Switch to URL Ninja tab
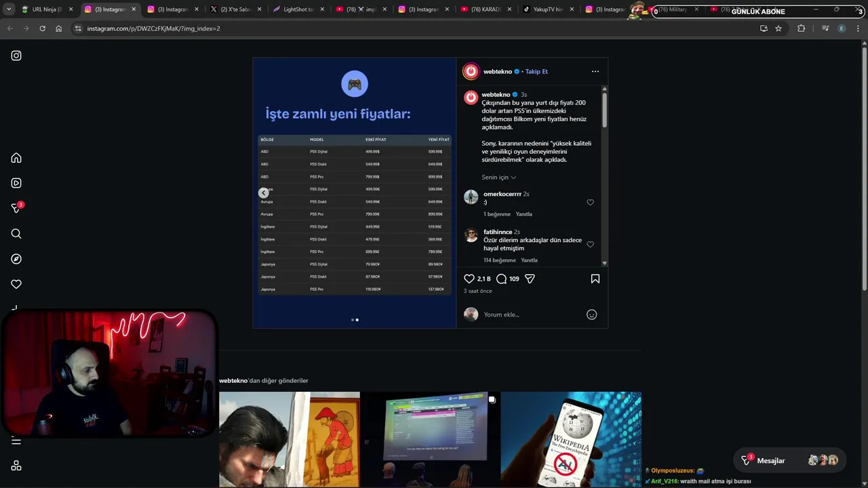This screenshot has height=488, width=868. point(47,9)
